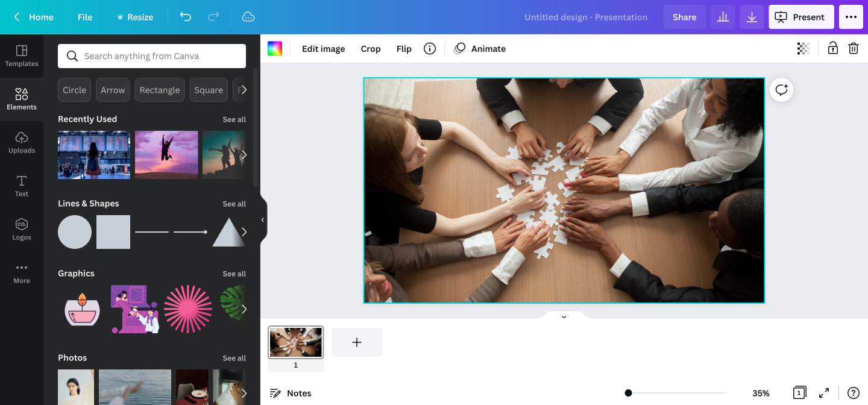Add the square shape
This screenshot has width=868, height=405.
coord(113,232)
